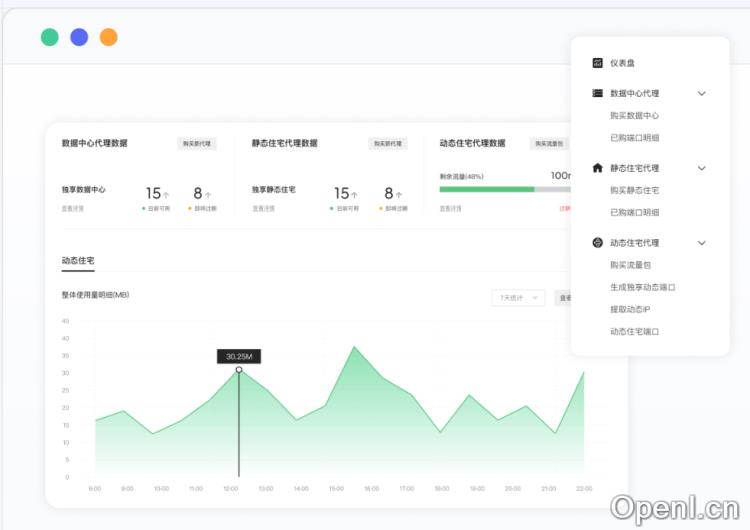
Task: Click the 动态住宅代理数据 card title
Action: (473, 143)
